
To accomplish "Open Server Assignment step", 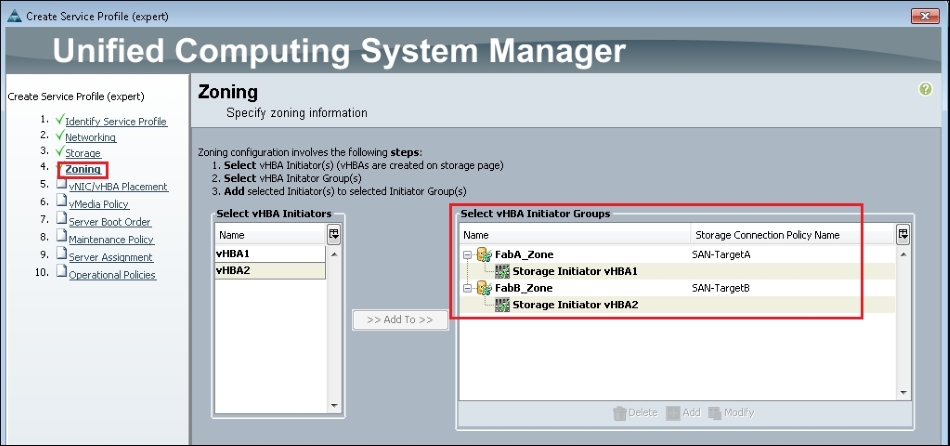I will [110, 258].
